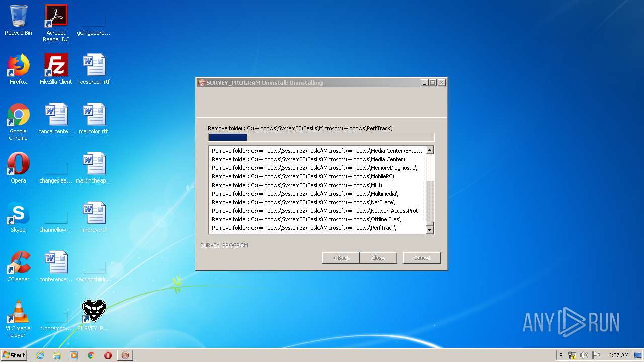644x362 pixels.
Task: Open Internet Explorer from taskbar
Action: [40, 355]
